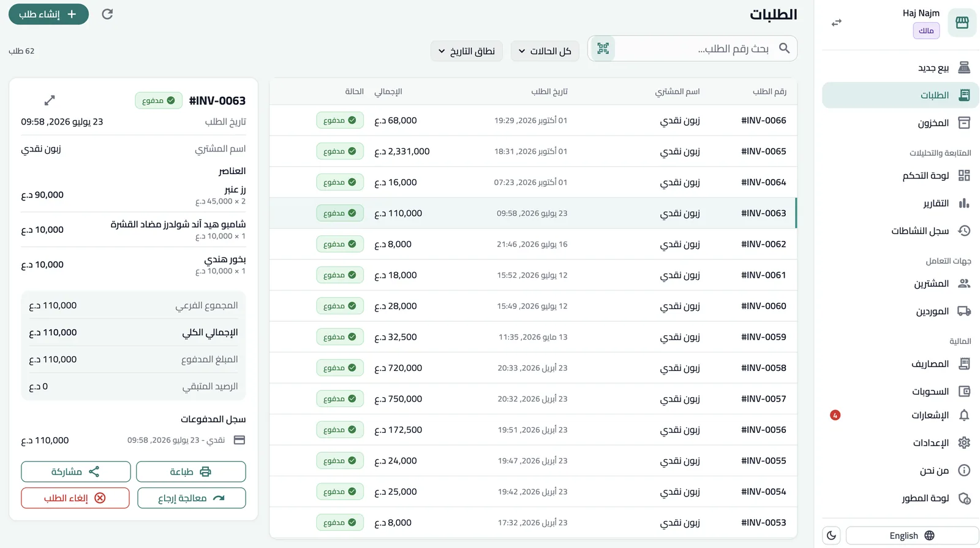Open settings (الإعدادات) gear icon

click(x=964, y=443)
